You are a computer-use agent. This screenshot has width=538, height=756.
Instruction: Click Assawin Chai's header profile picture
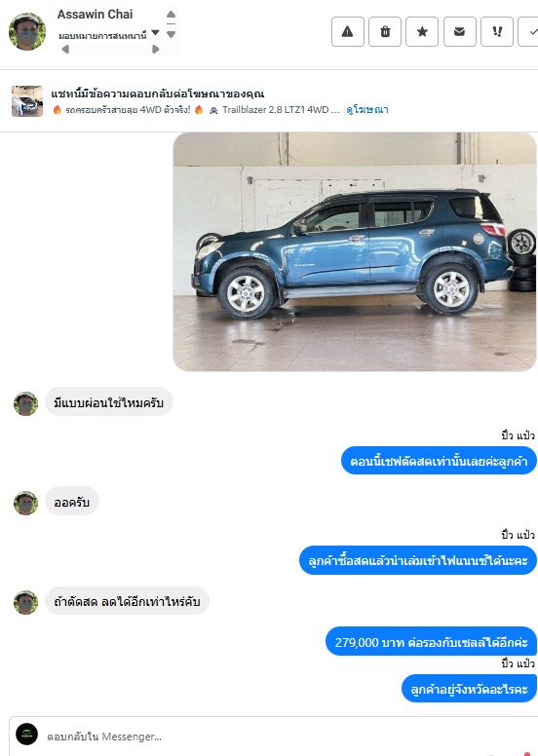pos(27,32)
